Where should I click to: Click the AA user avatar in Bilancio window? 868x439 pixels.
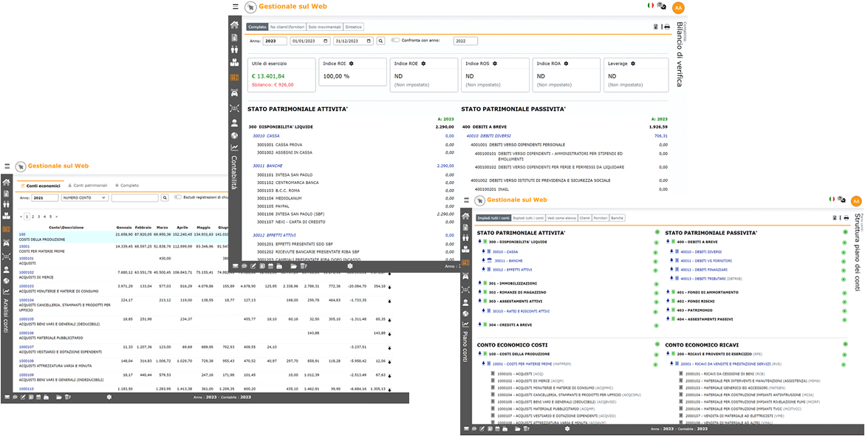click(678, 7)
